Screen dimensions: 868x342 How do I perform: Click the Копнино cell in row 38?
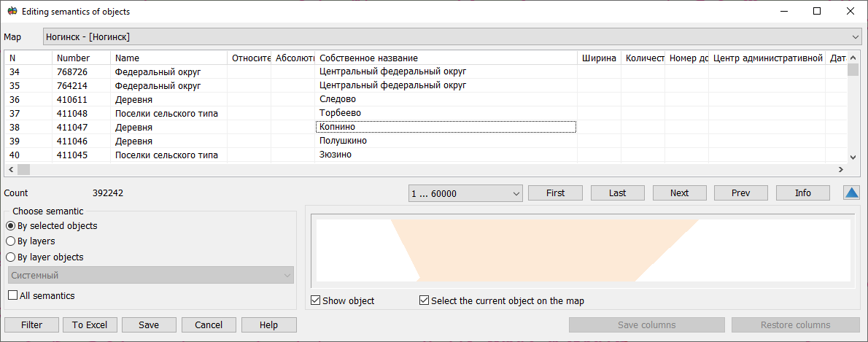coord(446,127)
